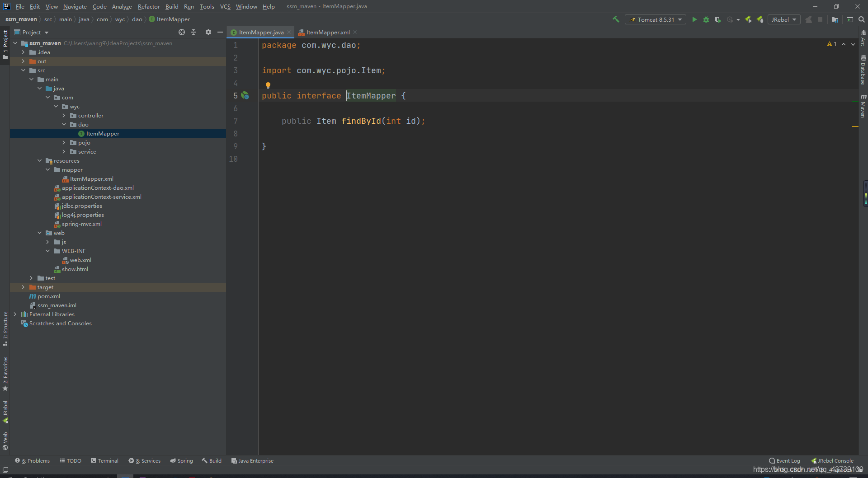Viewport: 868px width, 478px height.
Task: Build the project with the hammer icon
Action: 616,19
